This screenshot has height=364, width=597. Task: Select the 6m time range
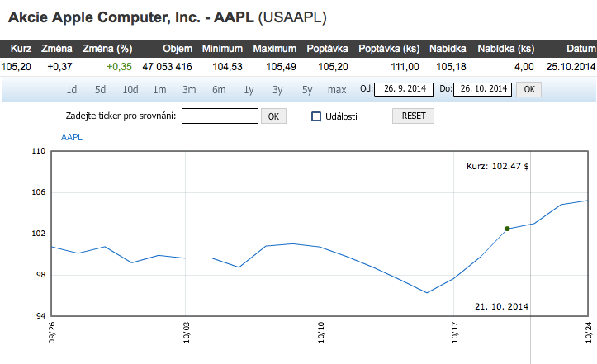point(219,89)
